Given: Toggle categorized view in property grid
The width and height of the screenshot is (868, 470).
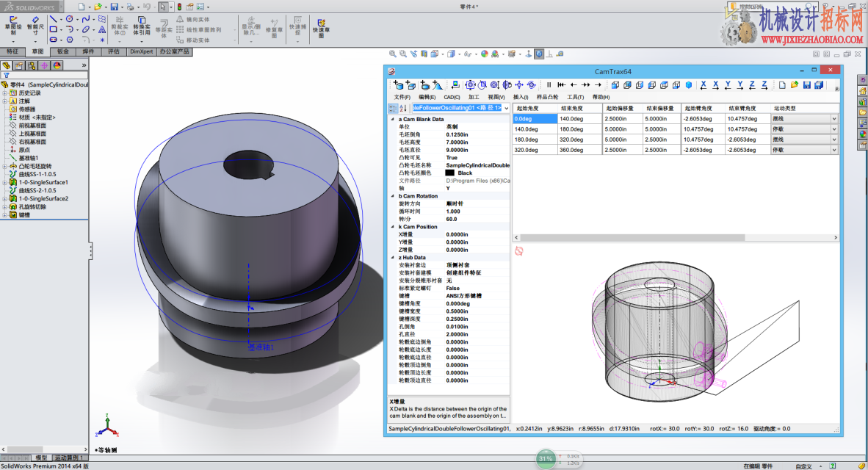Looking at the screenshot, I should 393,108.
